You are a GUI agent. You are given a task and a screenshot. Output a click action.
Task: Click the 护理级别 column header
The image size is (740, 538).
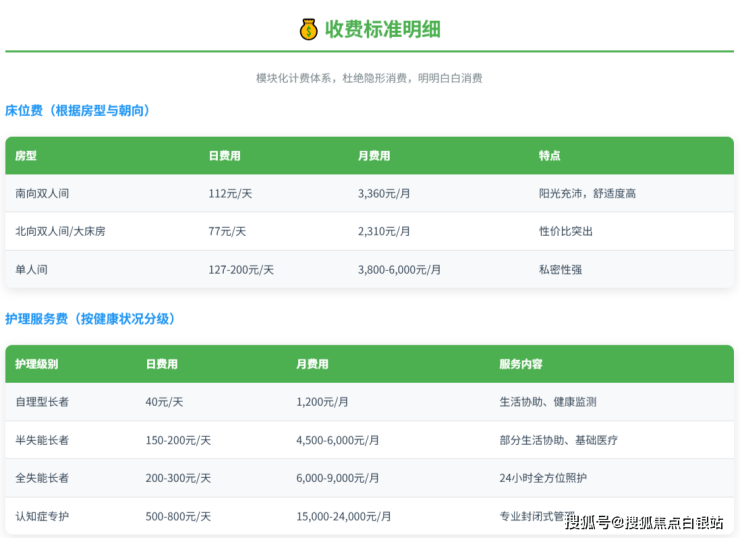coord(36,364)
